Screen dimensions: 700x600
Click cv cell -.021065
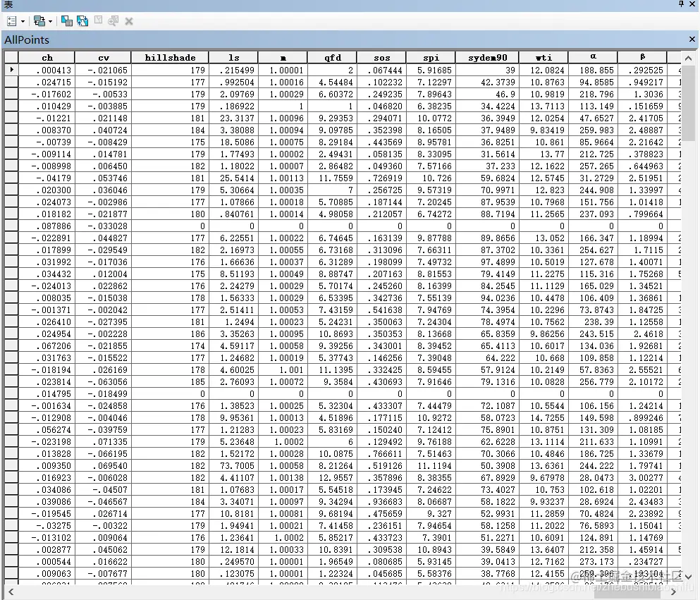[x=103, y=70]
